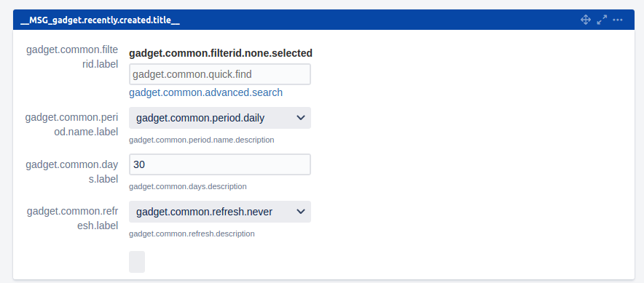Focus the gadget.common.quick.find search field
Screen dimensions: 644x283
coord(220,74)
